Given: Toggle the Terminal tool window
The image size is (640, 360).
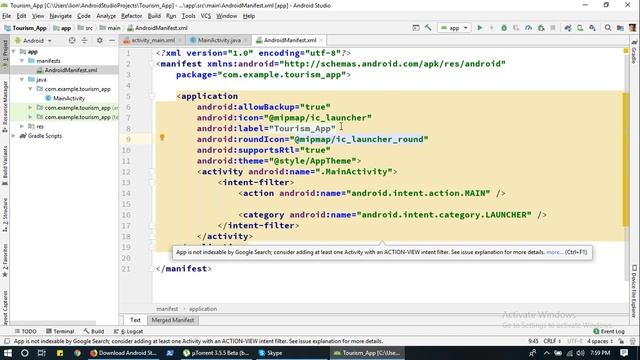Looking at the screenshot, I should pos(60,331).
